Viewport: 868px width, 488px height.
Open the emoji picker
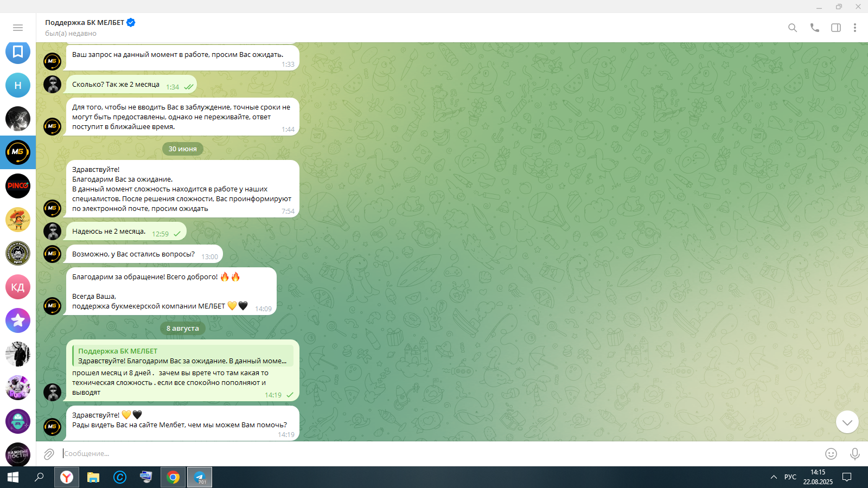pyautogui.click(x=831, y=454)
